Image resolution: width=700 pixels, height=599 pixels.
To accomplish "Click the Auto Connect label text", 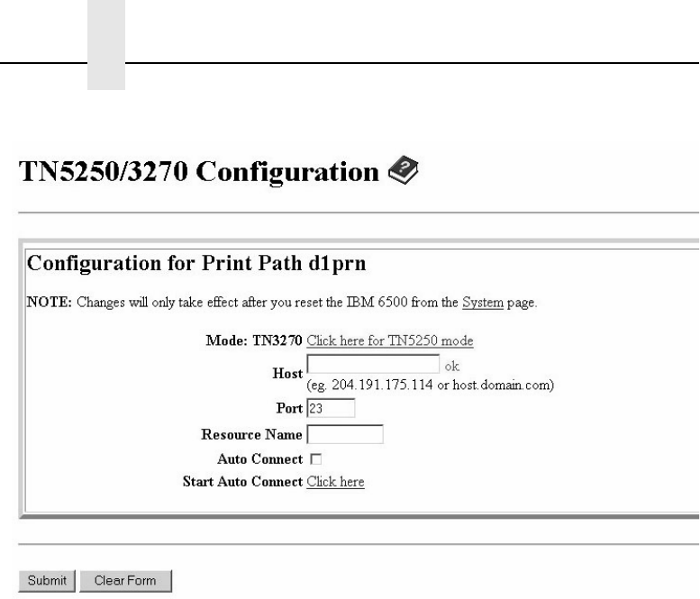I will pyautogui.click(x=259, y=458).
